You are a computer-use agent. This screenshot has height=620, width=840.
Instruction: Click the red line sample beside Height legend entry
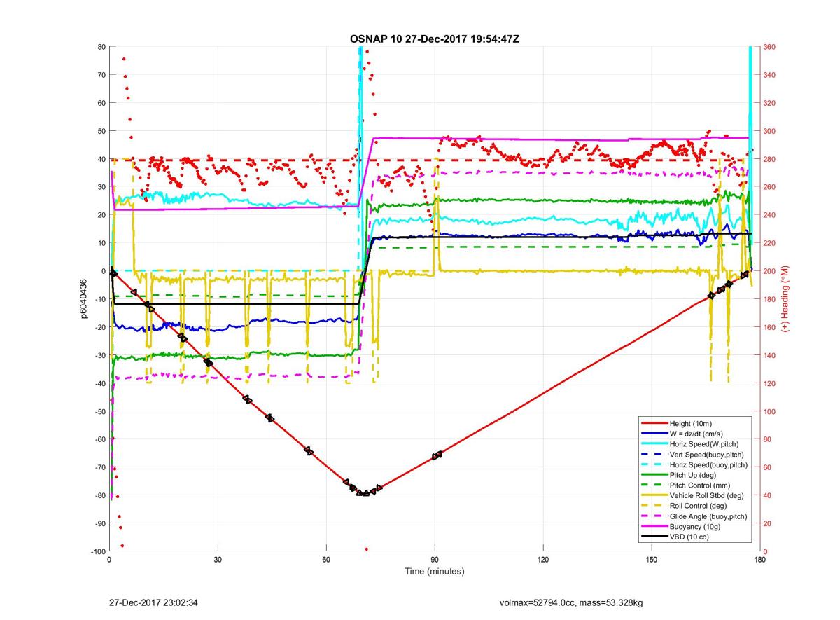click(x=654, y=423)
